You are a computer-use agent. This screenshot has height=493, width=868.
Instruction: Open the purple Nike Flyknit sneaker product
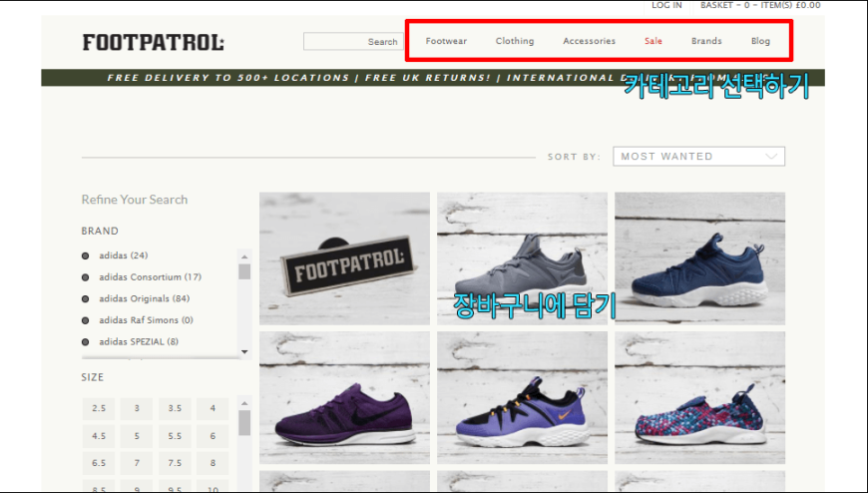344,398
